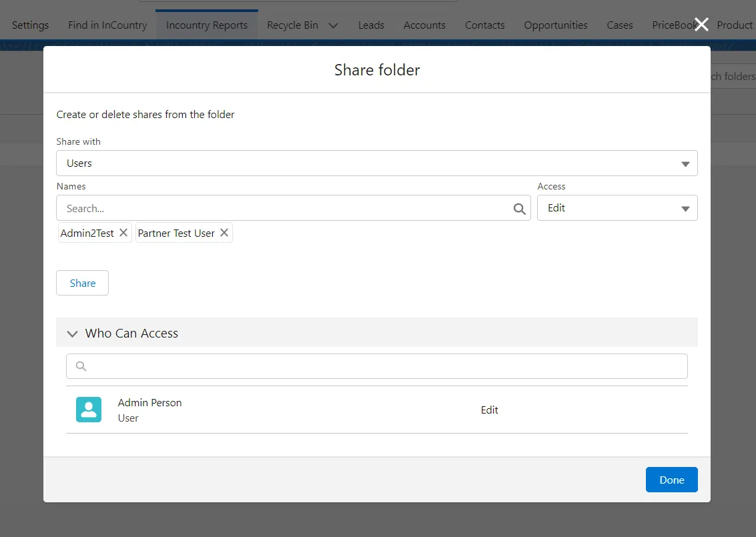Open the Opportunities tab
The width and height of the screenshot is (756, 537).
[x=555, y=25]
